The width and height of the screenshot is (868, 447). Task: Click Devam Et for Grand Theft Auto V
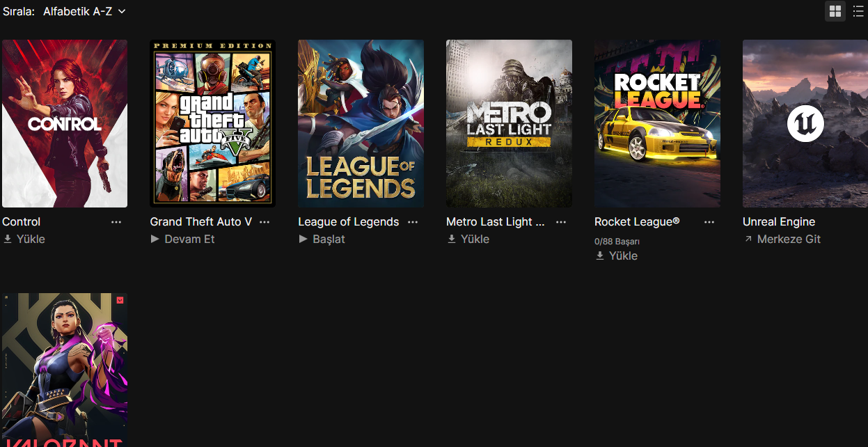pos(182,239)
